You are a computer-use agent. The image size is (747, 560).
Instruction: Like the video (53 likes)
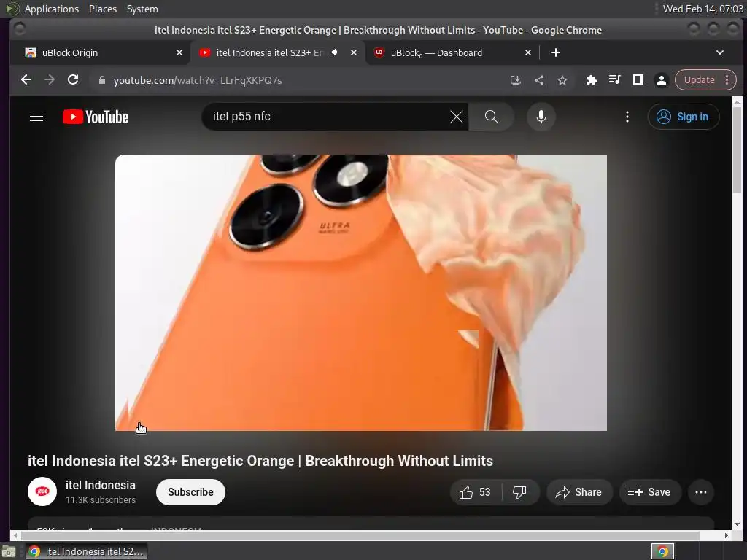coord(475,492)
